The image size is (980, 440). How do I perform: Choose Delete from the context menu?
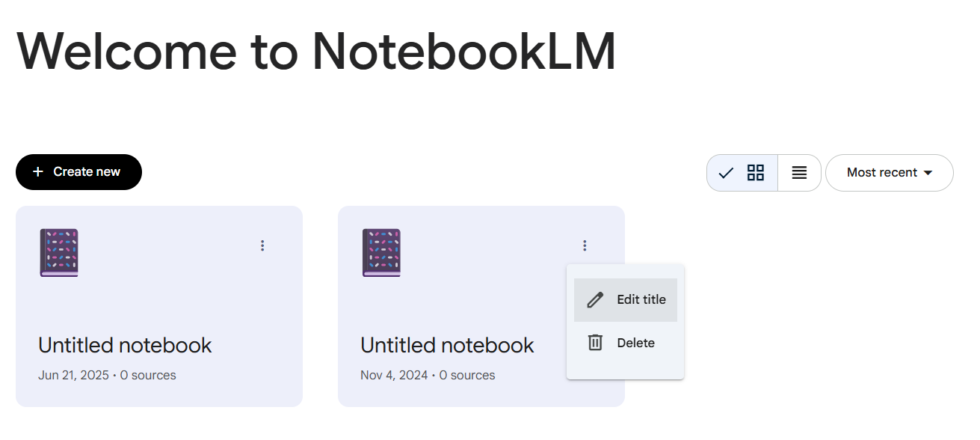point(635,343)
